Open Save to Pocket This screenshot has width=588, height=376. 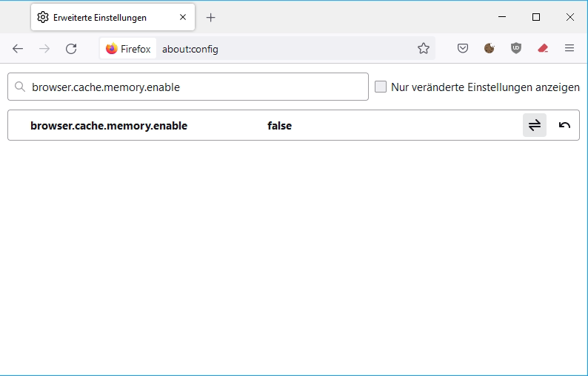463,48
